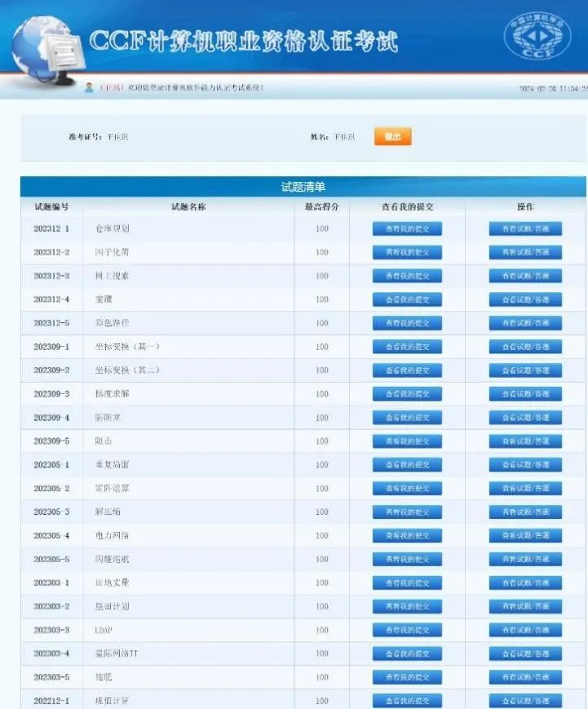View my submissions for 202309-3
The width and height of the screenshot is (588, 709).
tap(407, 394)
